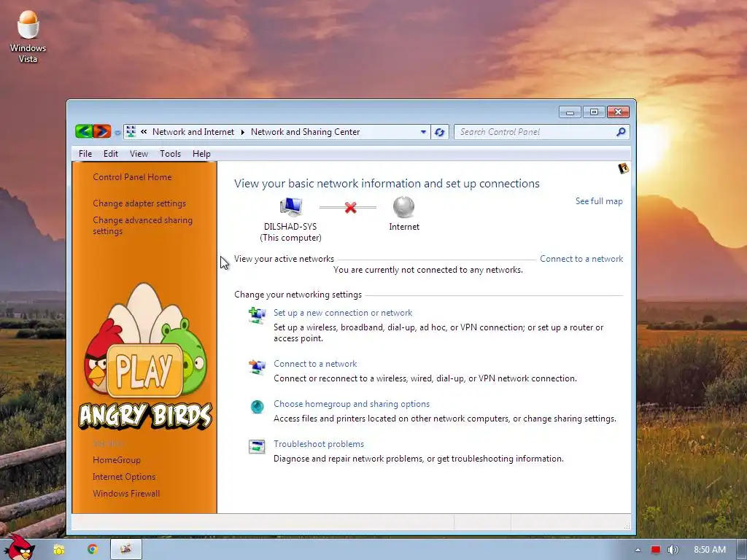This screenshot has width=747, height=560.
Task: Go to Control Panel Home
Action: click(x=133, y=177)
